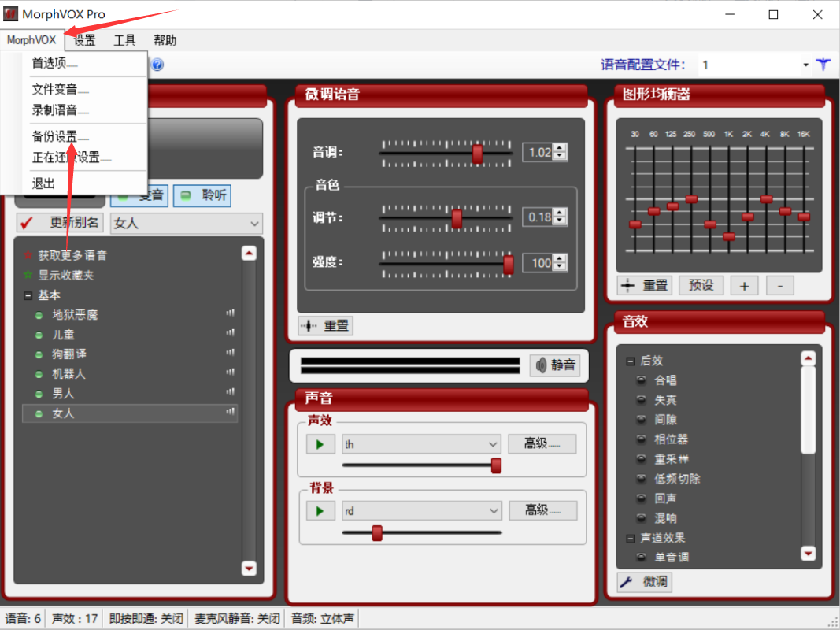The width and height of the screenshot is (840, 630).
Task: Open the 背景 dropdown showing rd
Action: click(x=422, y=511)
